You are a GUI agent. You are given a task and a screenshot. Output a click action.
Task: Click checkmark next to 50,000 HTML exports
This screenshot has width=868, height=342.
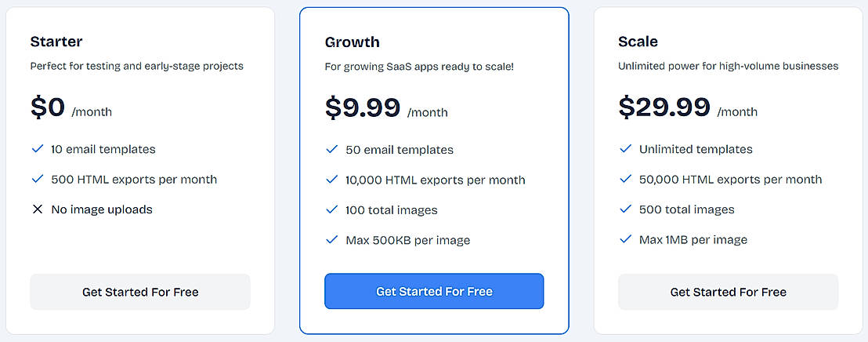click(x=625, y=180)
